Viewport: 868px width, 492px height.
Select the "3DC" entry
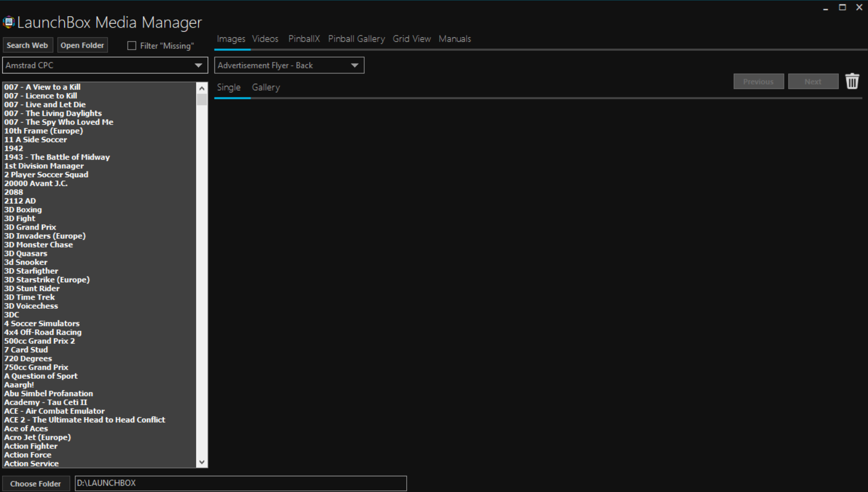(x=12, y=315)
